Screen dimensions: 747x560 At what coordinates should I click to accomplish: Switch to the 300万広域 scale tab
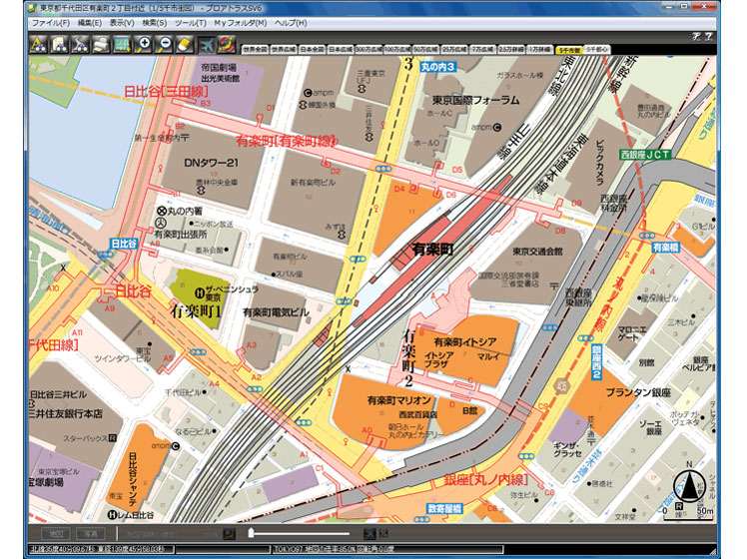pyautogui.click(x=370, y=50)
